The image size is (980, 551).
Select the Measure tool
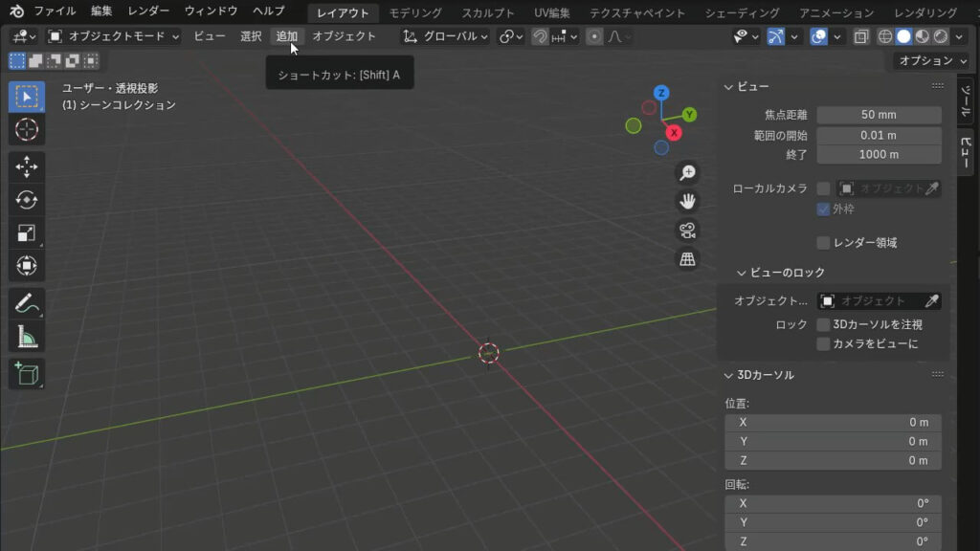pyautogui.click(x=26, y=337)
